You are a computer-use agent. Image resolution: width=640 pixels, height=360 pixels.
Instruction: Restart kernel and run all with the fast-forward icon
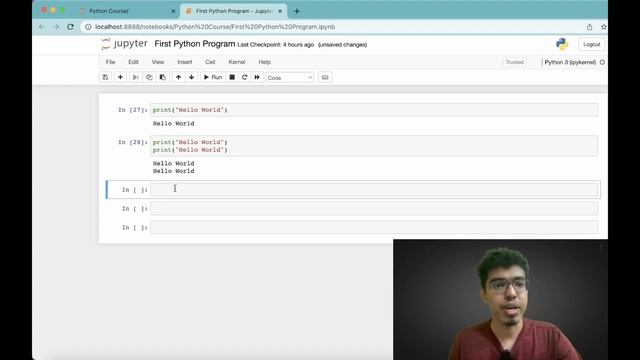[257, 77]
